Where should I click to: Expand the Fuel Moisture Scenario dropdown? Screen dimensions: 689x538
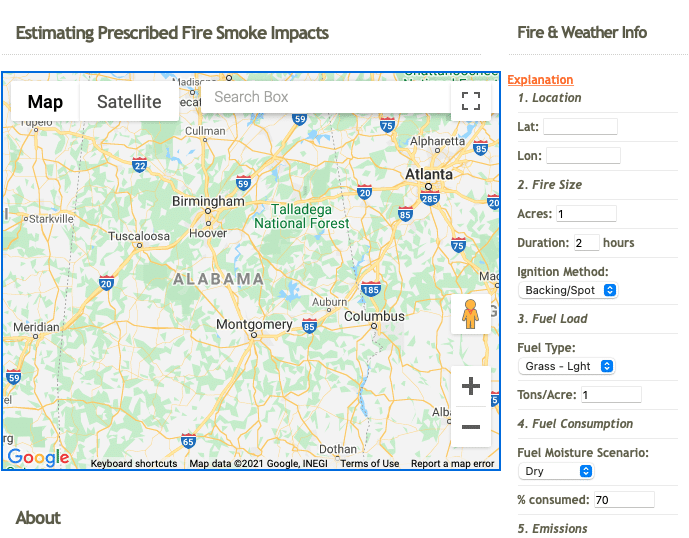tap(556, 471)
